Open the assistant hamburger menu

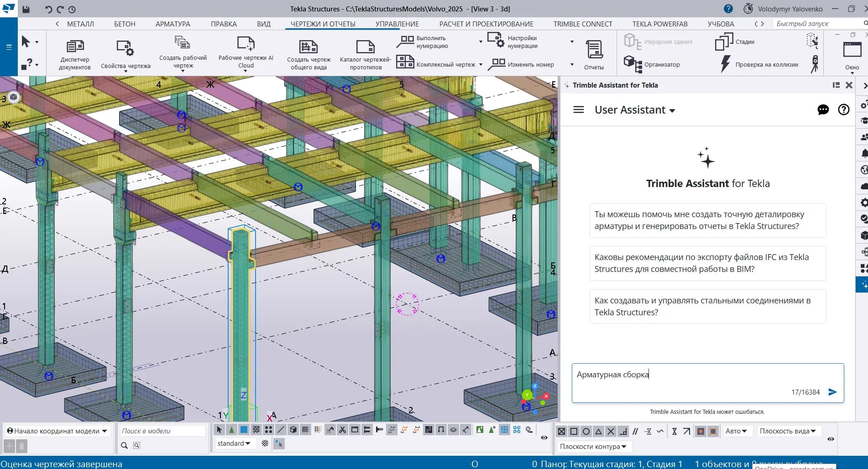pos(578,110)
